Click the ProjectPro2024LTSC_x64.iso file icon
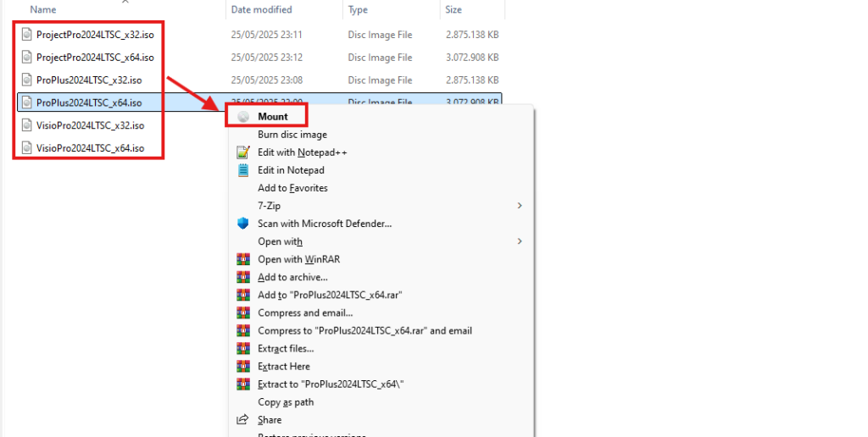Viewport: 868px width, 437px height. click(26, 57)
